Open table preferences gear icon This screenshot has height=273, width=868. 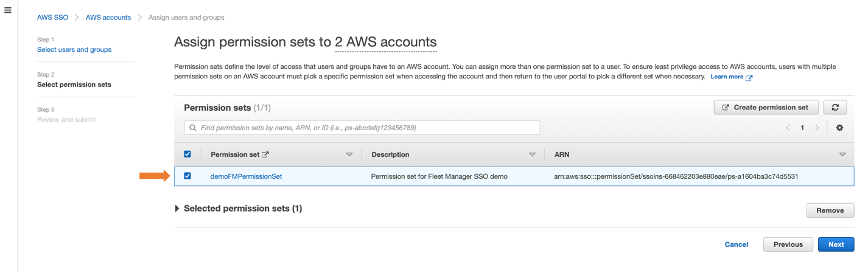coord(839,128)
